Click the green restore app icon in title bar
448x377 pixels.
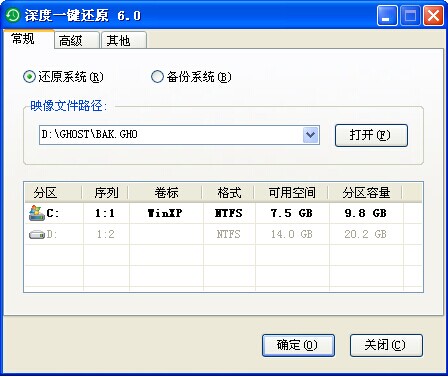[x=13, y=15]
